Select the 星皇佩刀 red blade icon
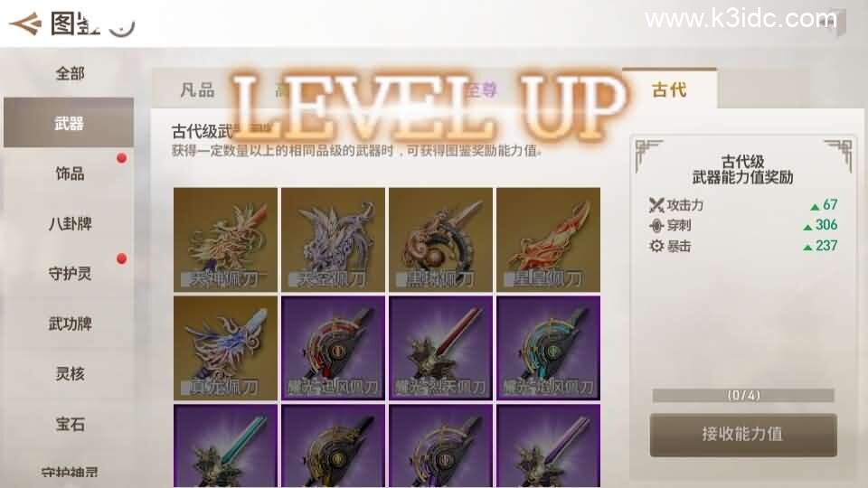Screen dimensions: 868x488 549,239
